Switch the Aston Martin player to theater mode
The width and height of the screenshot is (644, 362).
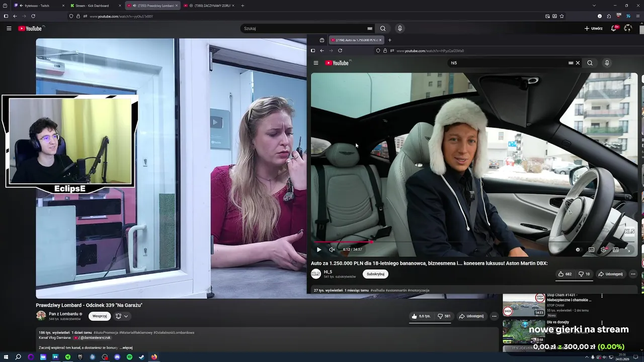coord(615,249)
